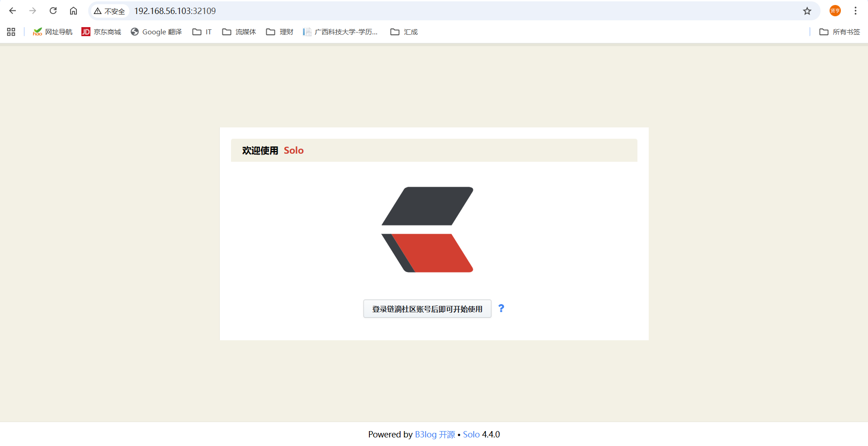Click the Solo logo image

click(427, 230)
